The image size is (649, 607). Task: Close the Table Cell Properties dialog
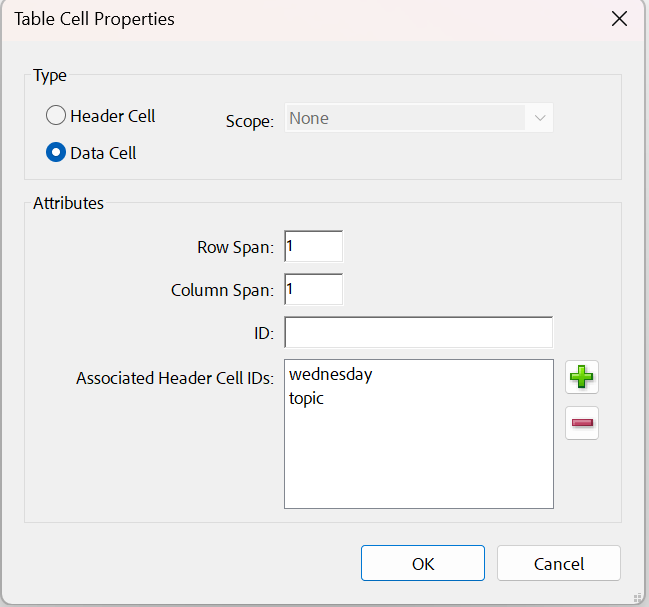pyautogui.click(x=619, y=19)
